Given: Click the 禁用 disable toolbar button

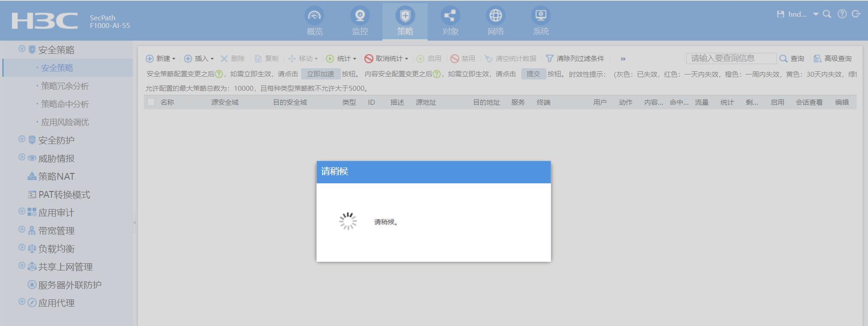Looking at the screenshot, I should (x=463, y=59).
